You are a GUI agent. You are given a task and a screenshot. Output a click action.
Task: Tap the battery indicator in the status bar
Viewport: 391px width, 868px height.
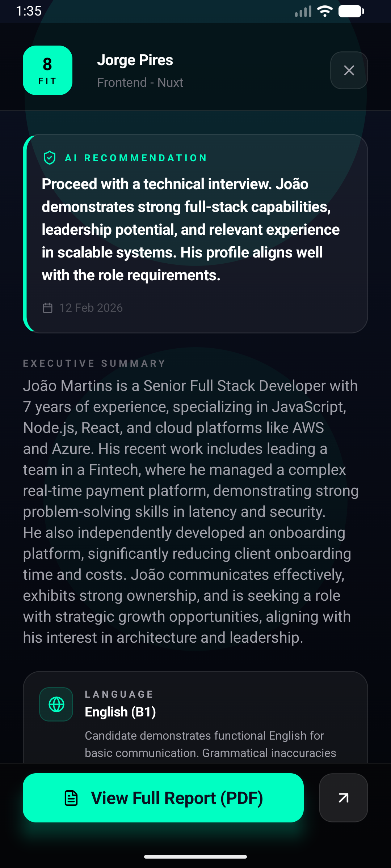pyautogui.click(x=351, y=11)
